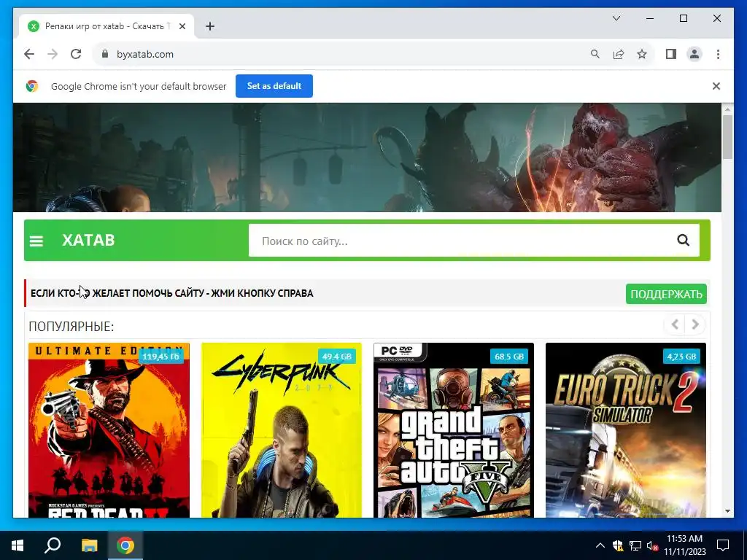Expand the tab search chevron

616,18
